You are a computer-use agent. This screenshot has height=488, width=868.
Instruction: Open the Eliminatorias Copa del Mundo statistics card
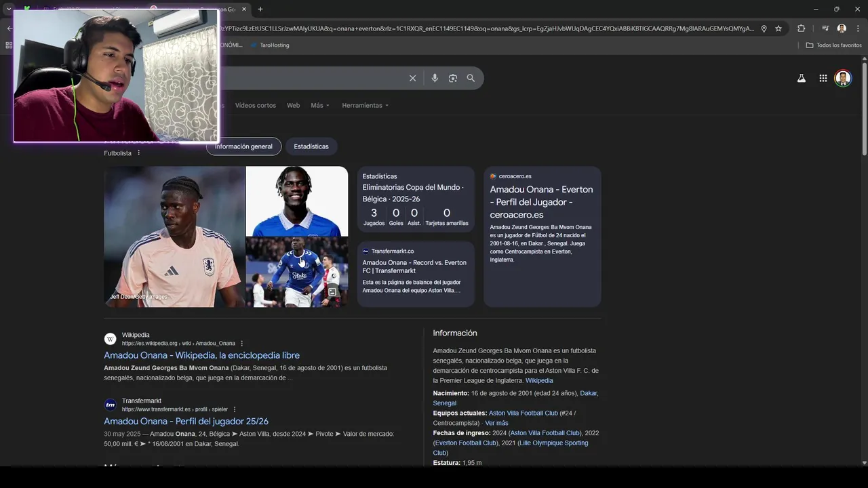[x=416, y=200]
